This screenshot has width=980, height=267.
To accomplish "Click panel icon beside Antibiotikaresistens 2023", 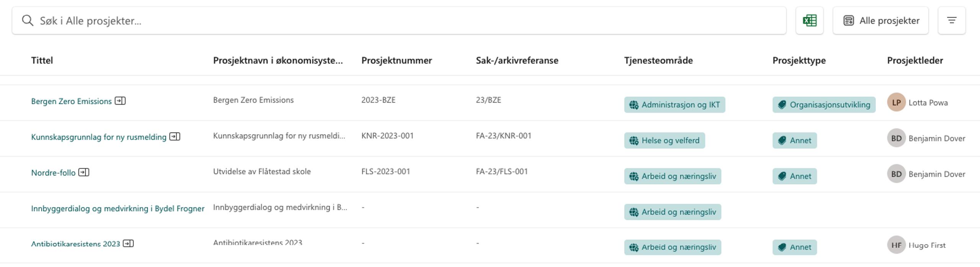I will [x=128, y=243].
